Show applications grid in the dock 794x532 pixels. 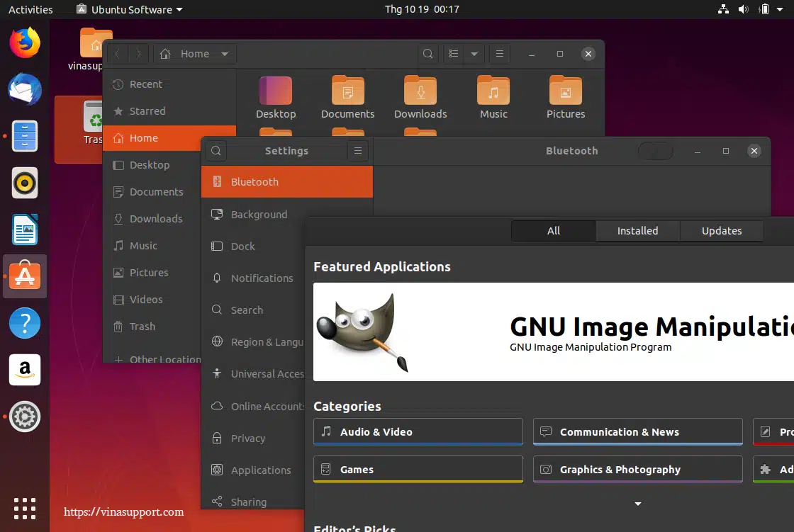pos(25,508)
